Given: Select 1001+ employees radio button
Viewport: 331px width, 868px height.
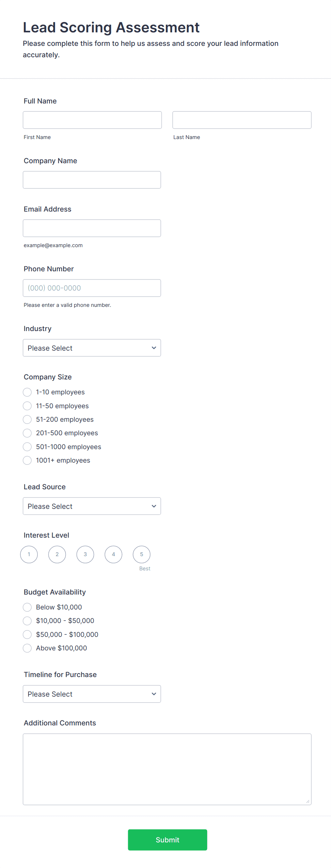Looking at the screenshot, I should tap(27, 460).
